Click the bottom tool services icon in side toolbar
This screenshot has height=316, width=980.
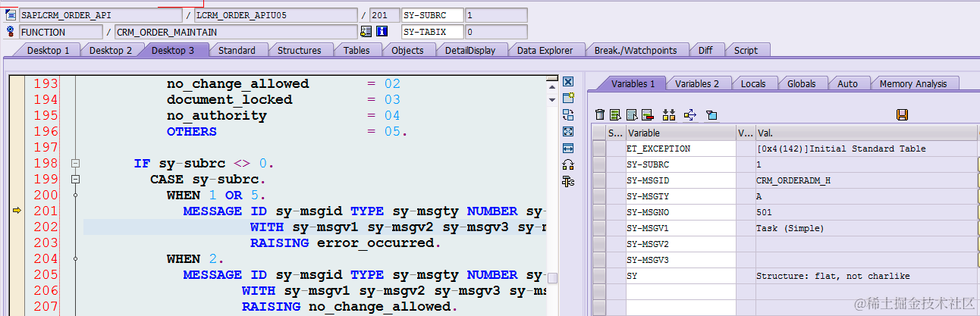(567, 181)
